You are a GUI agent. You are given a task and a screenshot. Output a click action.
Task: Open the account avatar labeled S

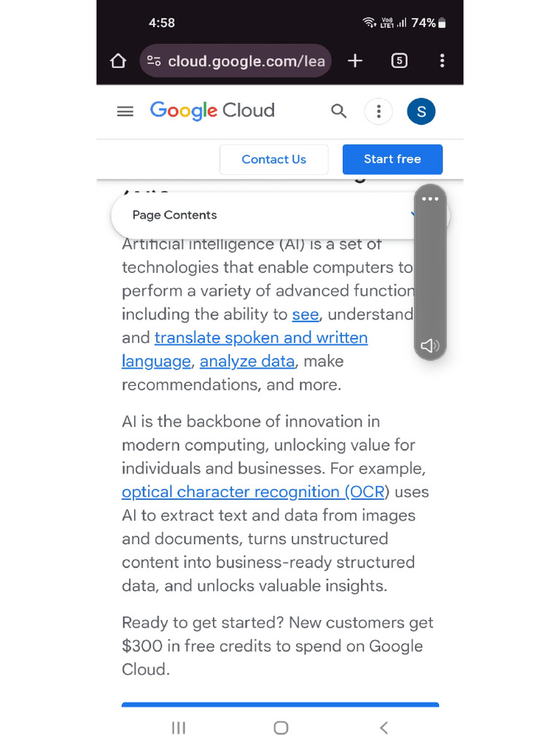tap(421, 112)
